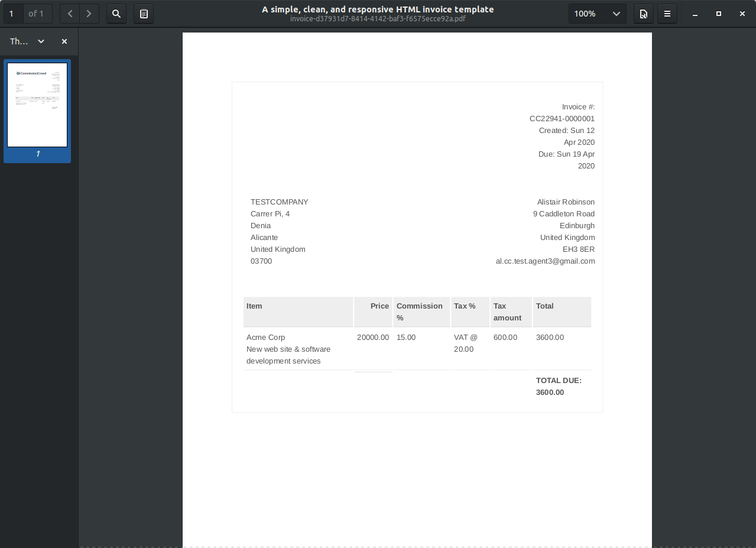Open the hamburger view options menu
Image resolution: width=756 pixels, height=548 pixels.
point(667,14)
